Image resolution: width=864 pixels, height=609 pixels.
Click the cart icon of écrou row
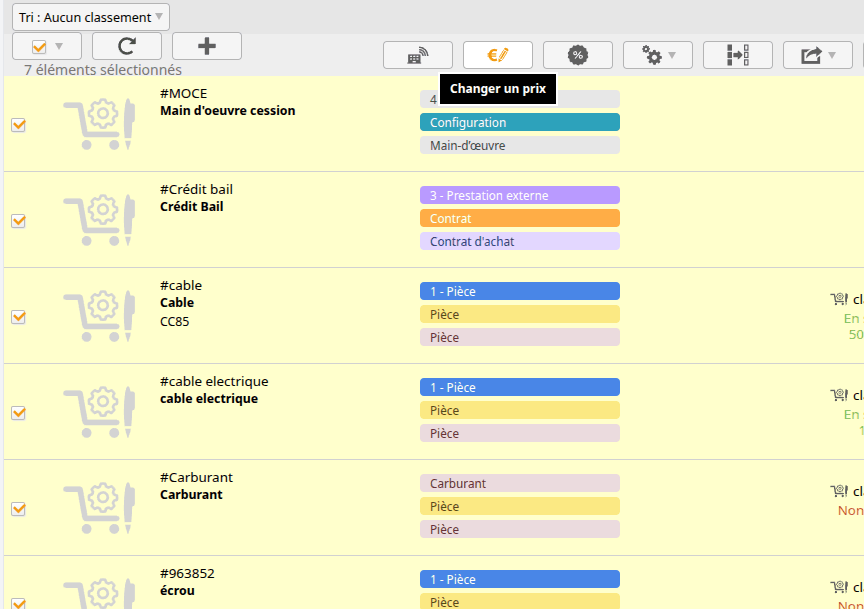click(x=99, y=594)
